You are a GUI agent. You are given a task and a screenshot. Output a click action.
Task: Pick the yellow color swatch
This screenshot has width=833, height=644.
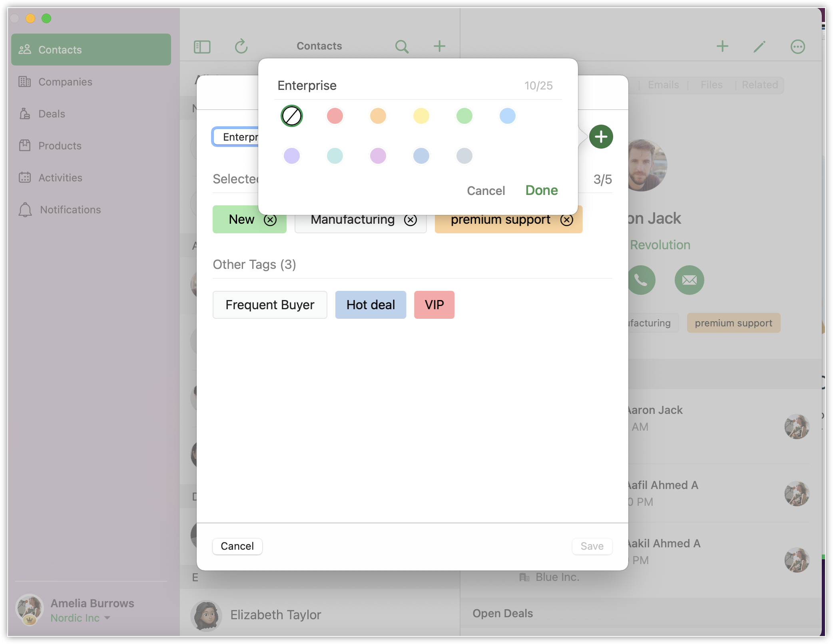pyautogui.click(x=421, y=116)
